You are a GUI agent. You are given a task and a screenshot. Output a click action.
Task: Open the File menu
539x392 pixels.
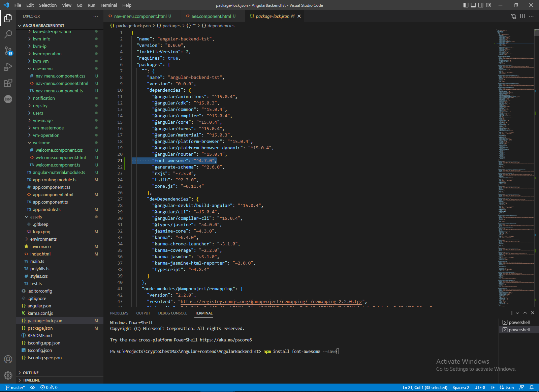[x=18, y=5]
